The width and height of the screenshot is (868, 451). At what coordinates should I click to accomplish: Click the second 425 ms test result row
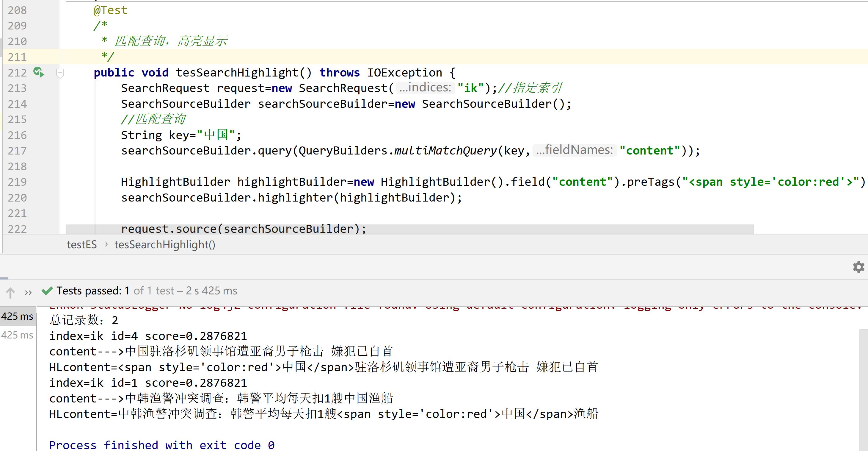(x=18, y=335)
